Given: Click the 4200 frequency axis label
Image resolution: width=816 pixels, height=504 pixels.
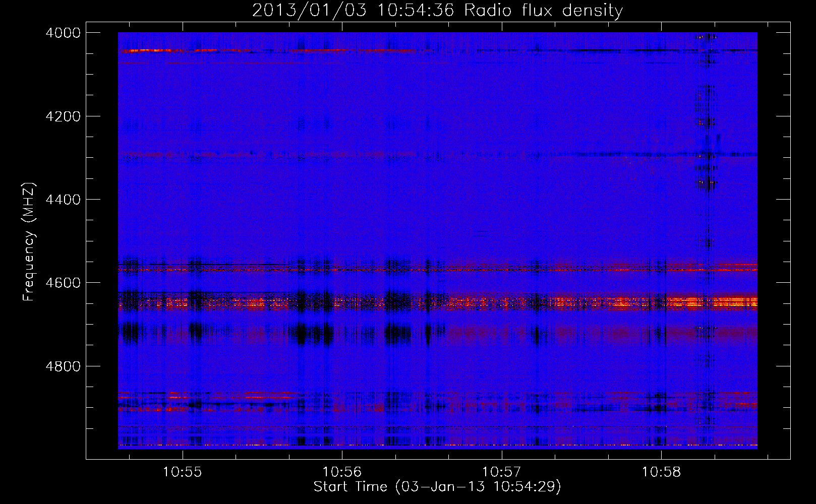Looking at the screenshot, I should coord(63,116).
